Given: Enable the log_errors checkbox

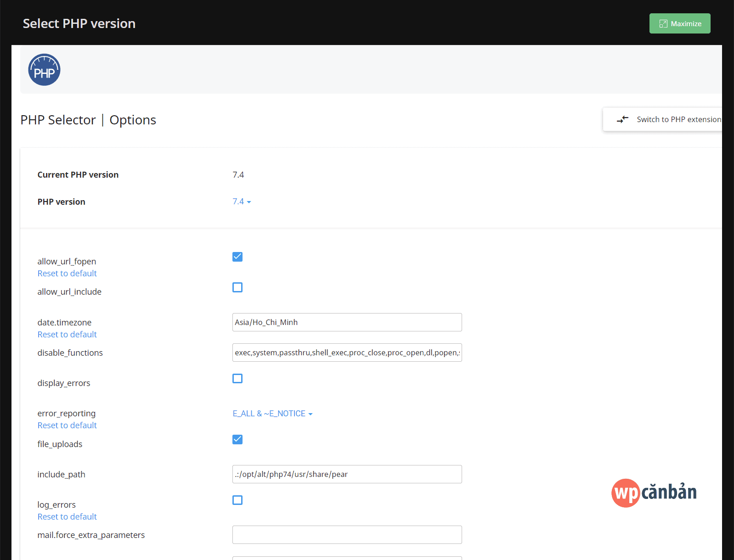Looking at the screenshot, I should pyautogui.click(x=237, y=500).
